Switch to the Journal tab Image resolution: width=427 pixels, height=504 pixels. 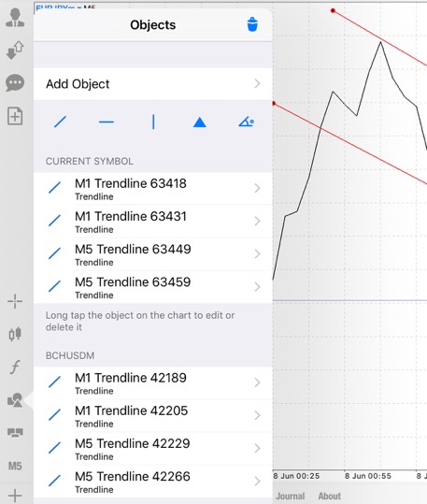291,496
